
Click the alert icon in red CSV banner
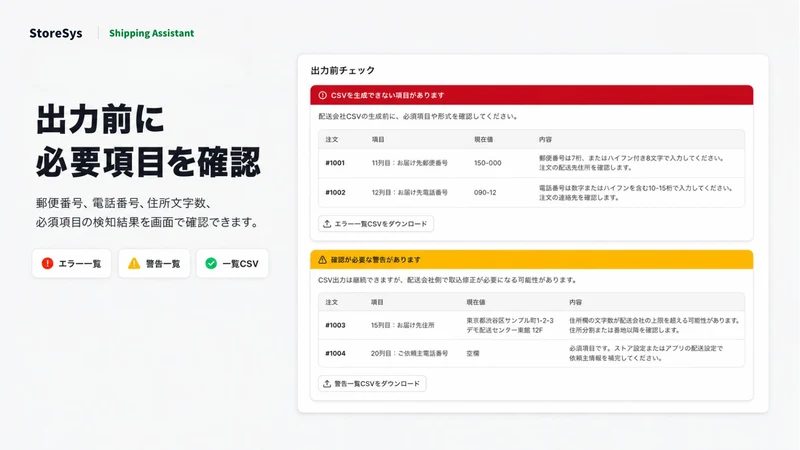(x=322, y=95)
